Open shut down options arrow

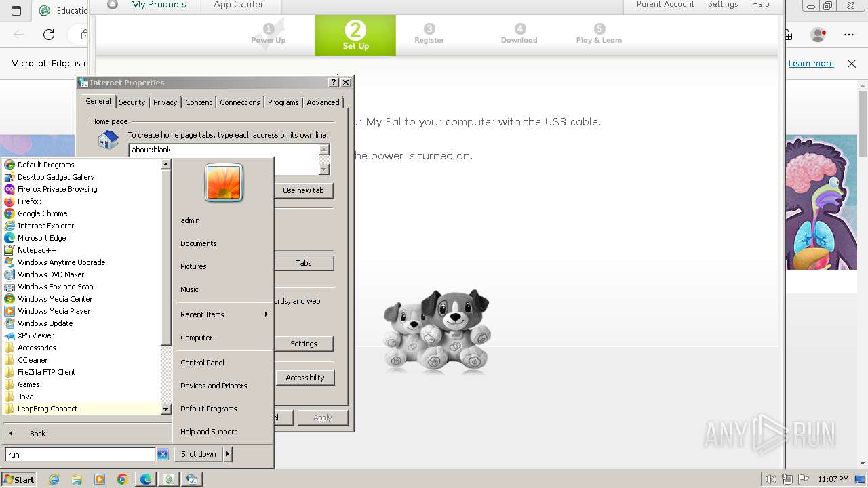[228, 454]
